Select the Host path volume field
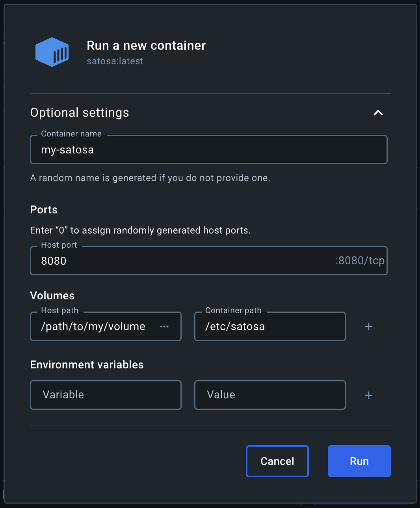 click(106, 326)
